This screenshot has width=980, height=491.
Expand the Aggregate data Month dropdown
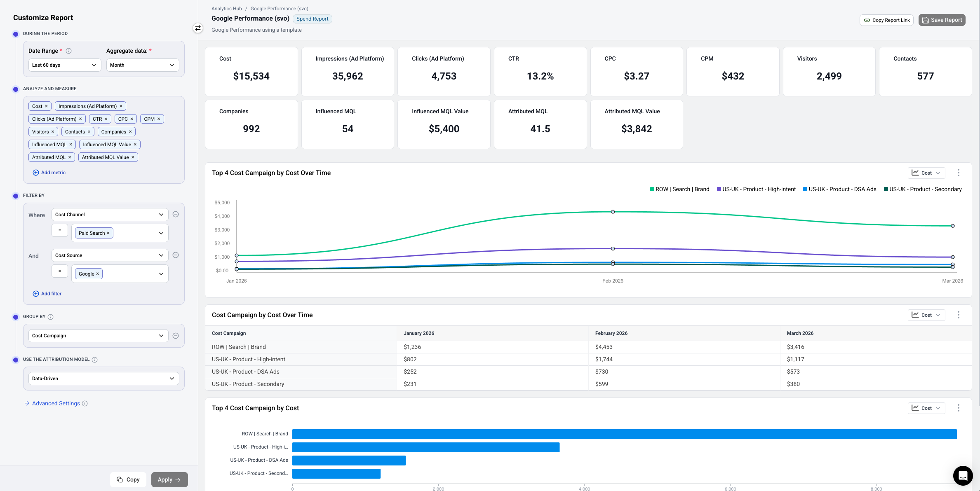point(142,65)
